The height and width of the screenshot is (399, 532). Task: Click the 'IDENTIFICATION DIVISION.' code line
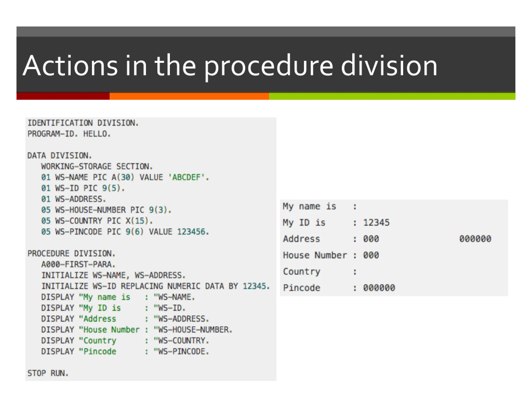point(83,123)
